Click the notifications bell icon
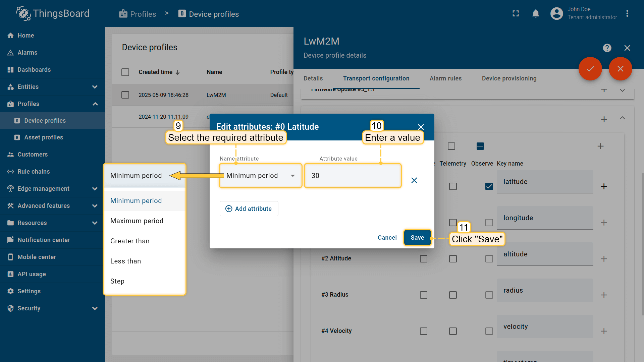 click(x=536, y=14)
